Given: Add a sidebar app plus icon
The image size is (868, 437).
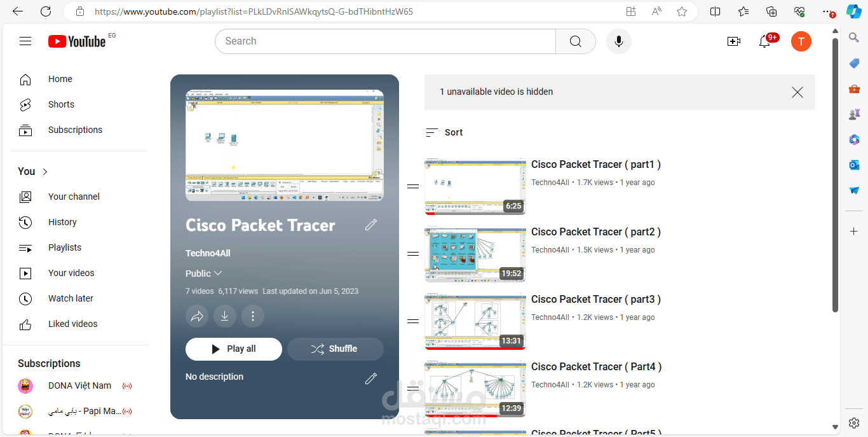Looking at the screenshot, I should pyautogui.click(x=854, y=232).
